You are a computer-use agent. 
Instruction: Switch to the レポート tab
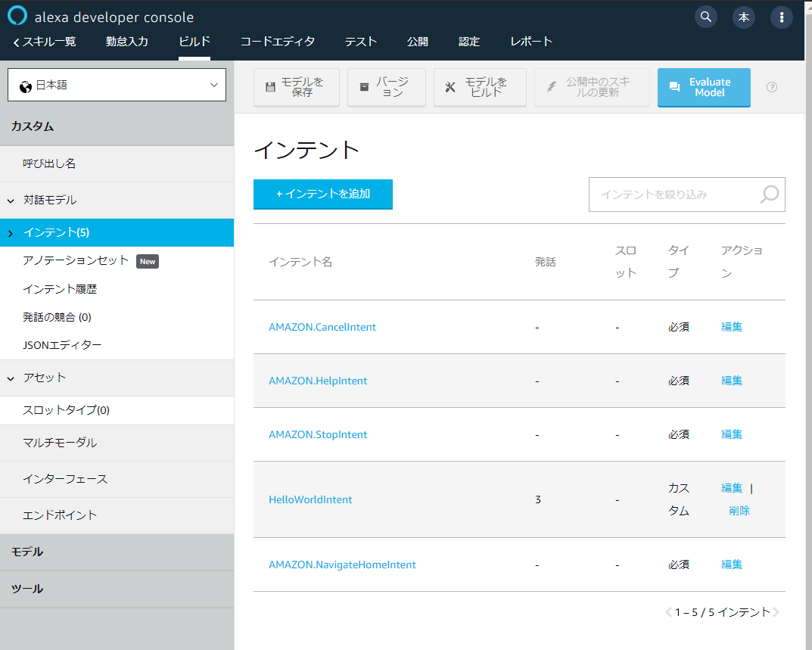pyautogui.click(x=531, y=42)
